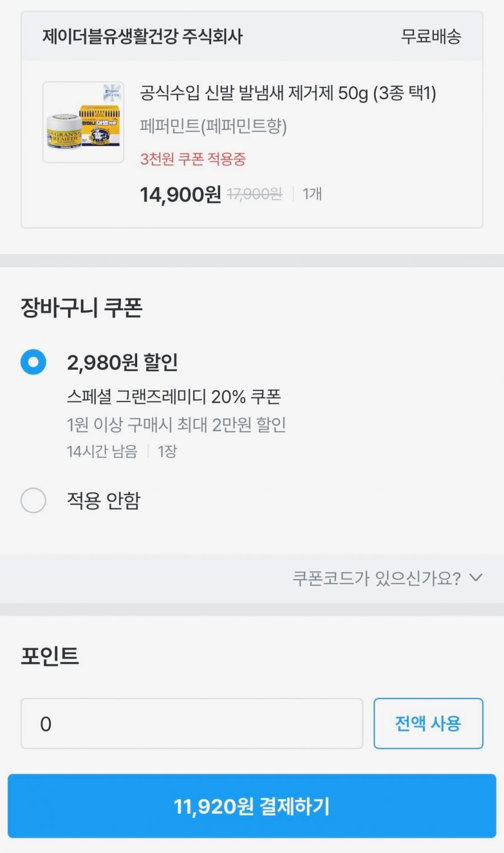
Task: Click the red 3천원 쿠폰 적용중 notice
Action: [193, 159]
